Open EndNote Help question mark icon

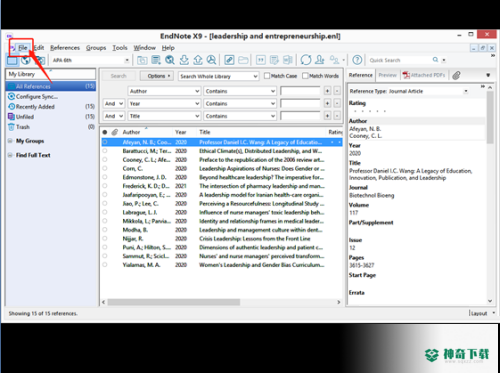coord(357,60)
